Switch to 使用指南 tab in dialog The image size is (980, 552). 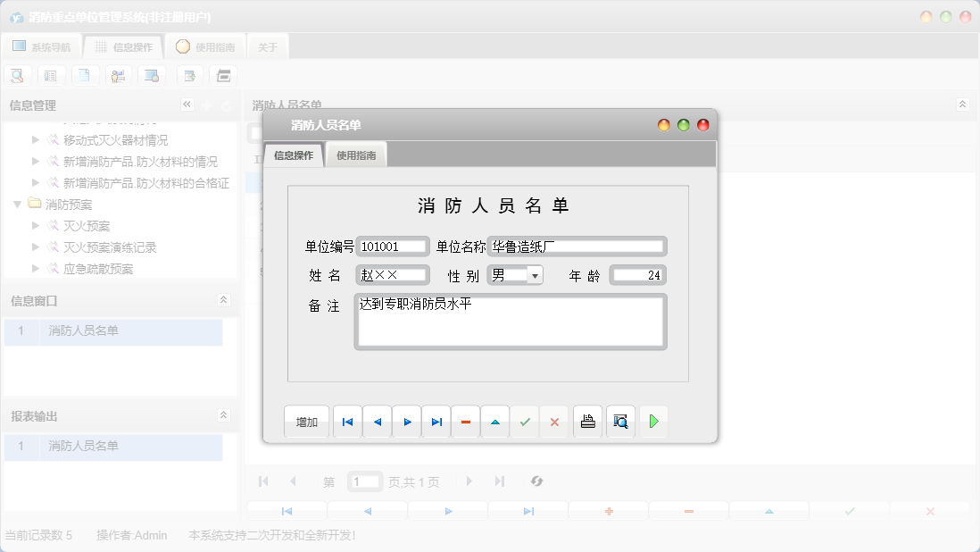pyautogui.click(x=356, y=155)
